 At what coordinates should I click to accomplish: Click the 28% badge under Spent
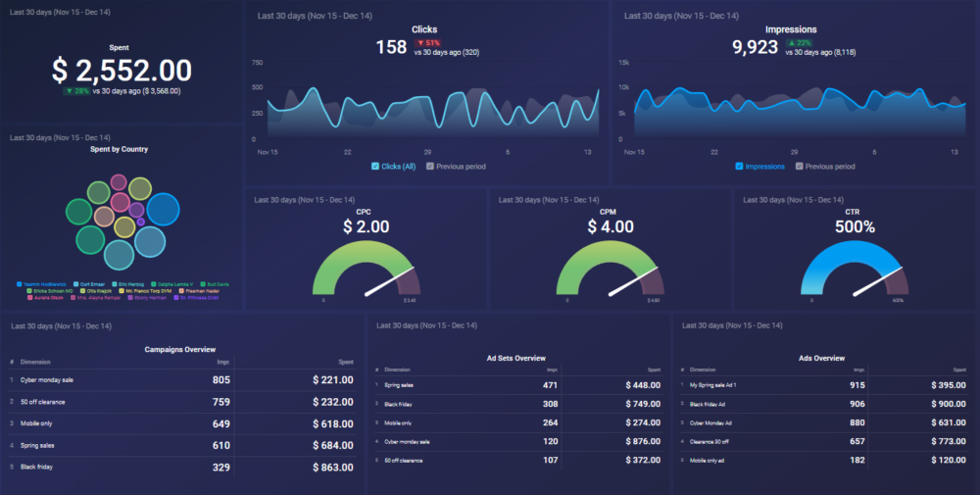click(76, 91)
